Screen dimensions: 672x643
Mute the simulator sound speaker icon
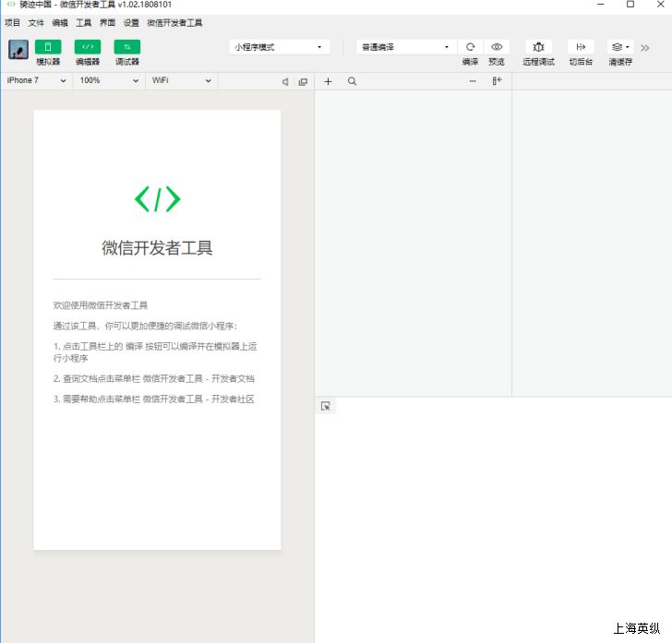[285, 82]
